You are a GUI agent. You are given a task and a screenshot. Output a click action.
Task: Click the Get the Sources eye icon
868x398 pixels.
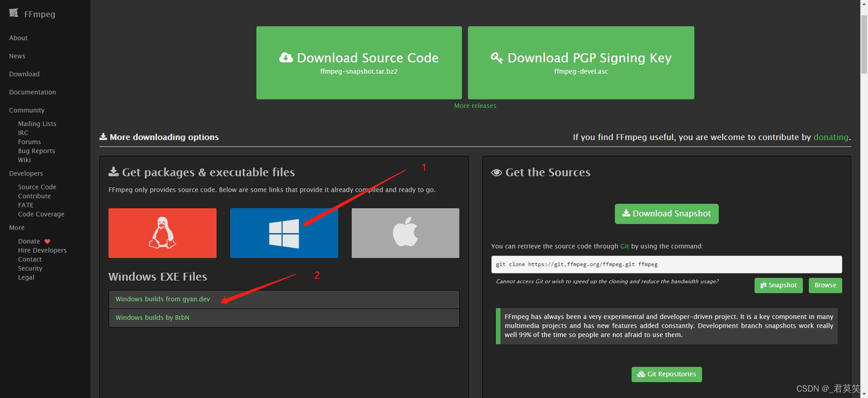pos(496,173)
